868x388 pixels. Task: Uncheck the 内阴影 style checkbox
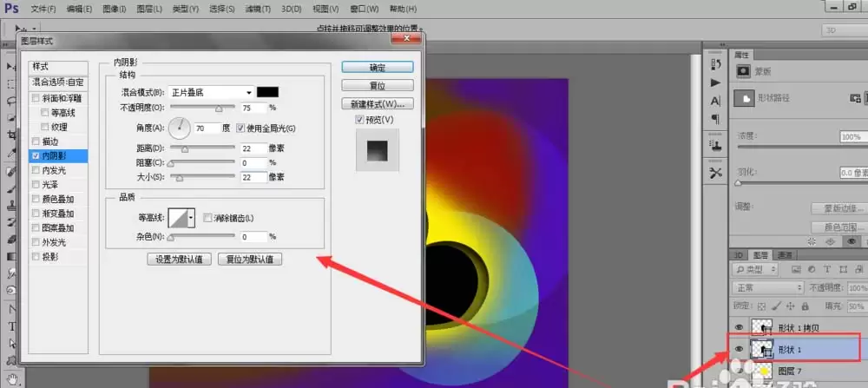pos(36,156)
